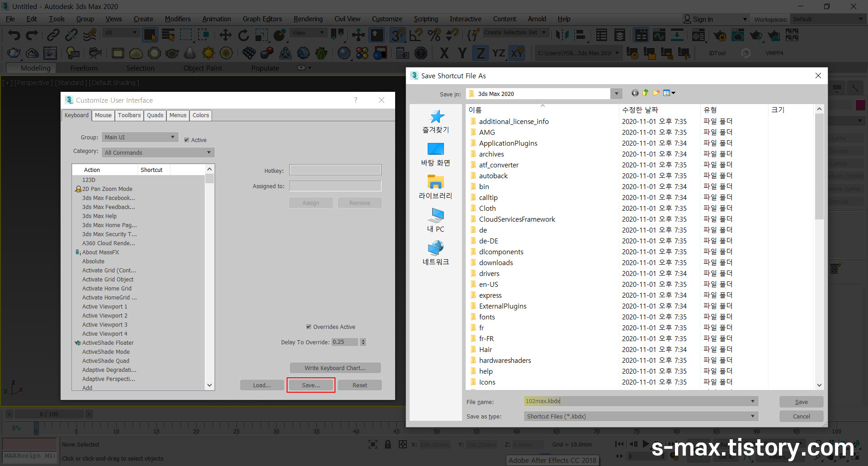Click Cancel in Save Shortcut dialog
This screenshot has width=868, height=466.
click(x=801, y=416)
